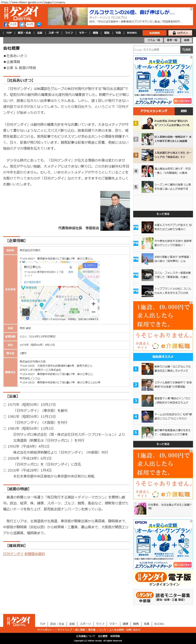Click the Twitter share icon
196x644 pixels.
click(x=22, y=24)
